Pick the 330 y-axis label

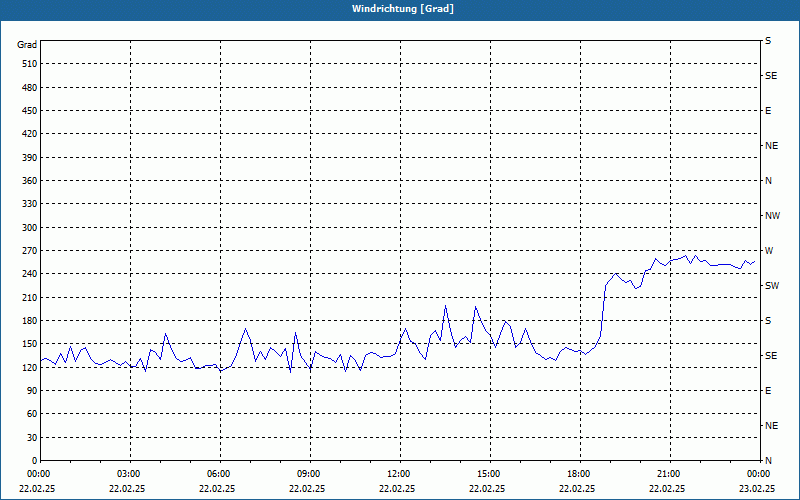coord(30,204)
